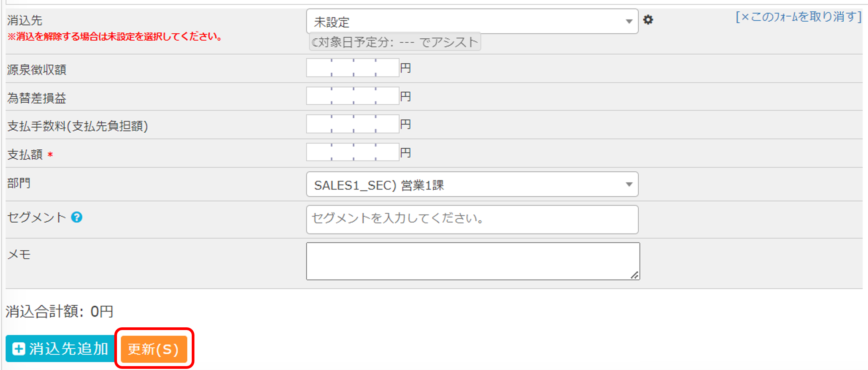The width and height of the screenshot is (868, 370).
Task: Open the gear settings beside 消込先 dropdown
Action: coord(648,20)
